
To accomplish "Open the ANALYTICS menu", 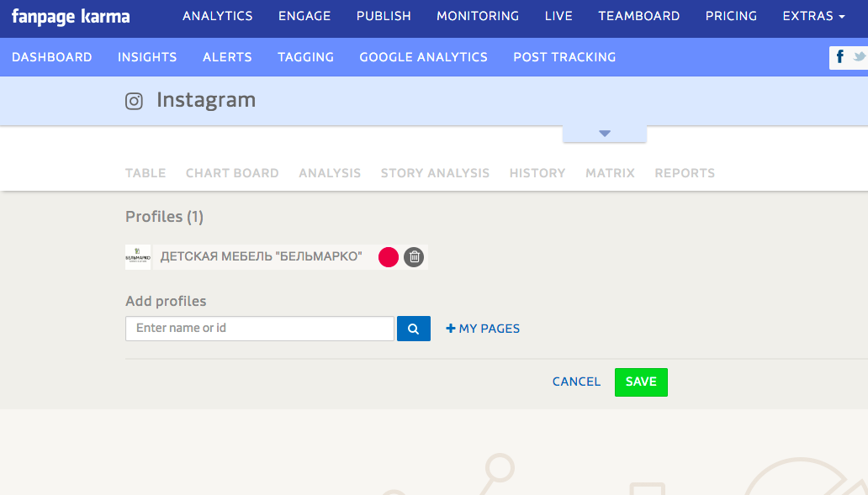I will [218, 16].
